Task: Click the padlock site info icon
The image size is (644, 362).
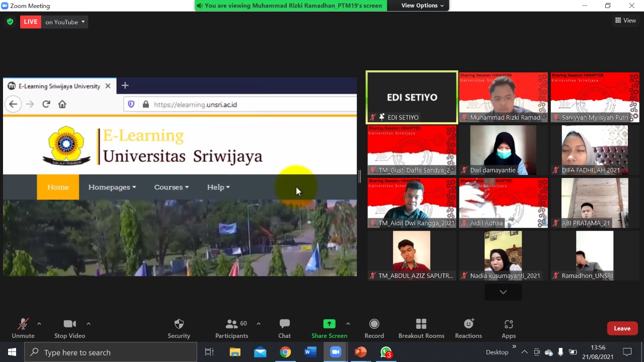Action: [145, 105]
